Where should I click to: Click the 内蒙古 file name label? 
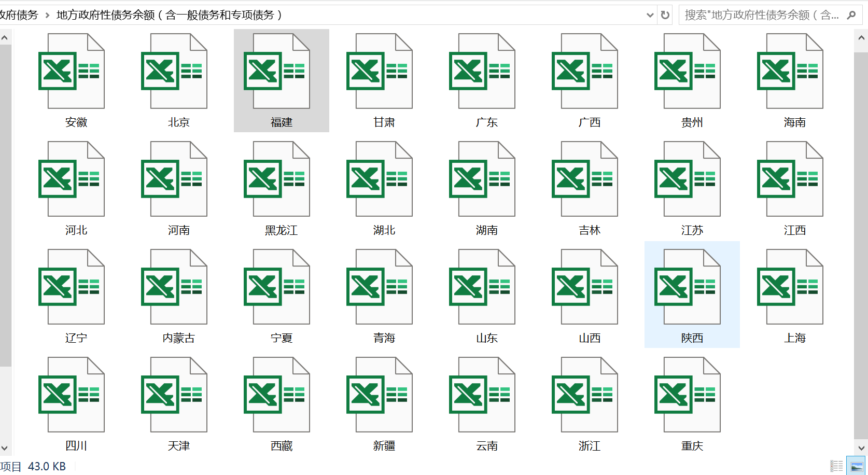[x=179, y=338]
